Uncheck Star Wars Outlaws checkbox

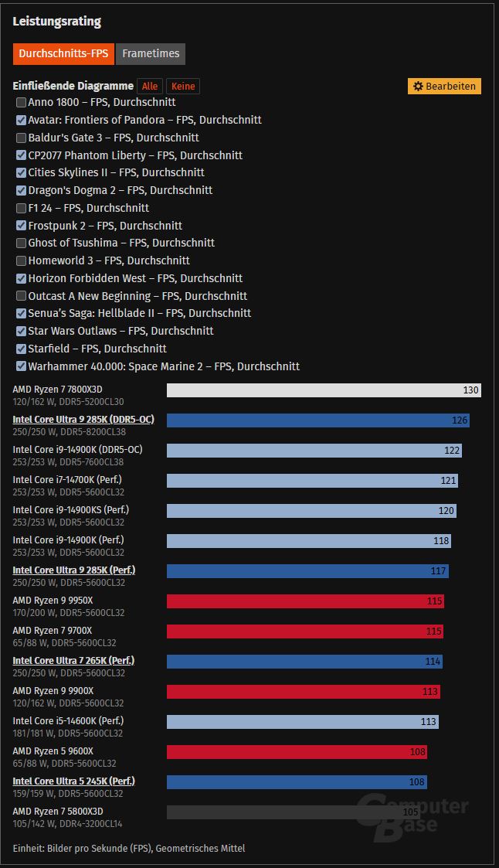point(21,331)
